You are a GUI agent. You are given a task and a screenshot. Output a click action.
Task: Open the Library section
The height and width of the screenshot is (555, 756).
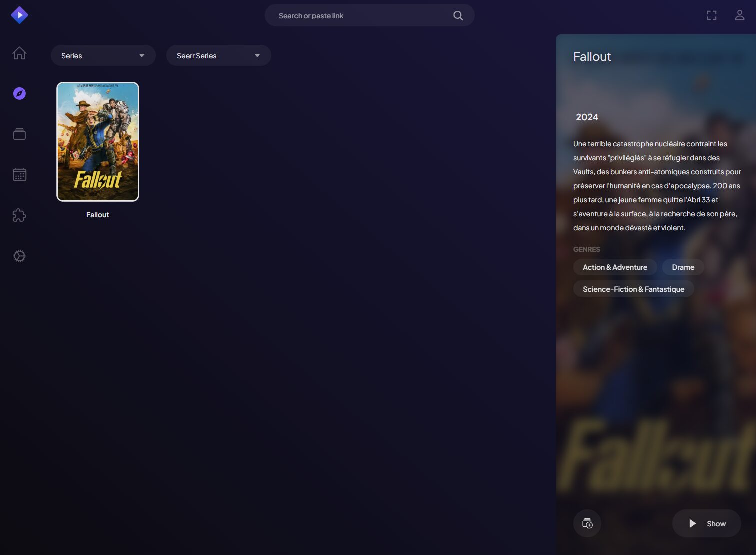click(19, 134)
